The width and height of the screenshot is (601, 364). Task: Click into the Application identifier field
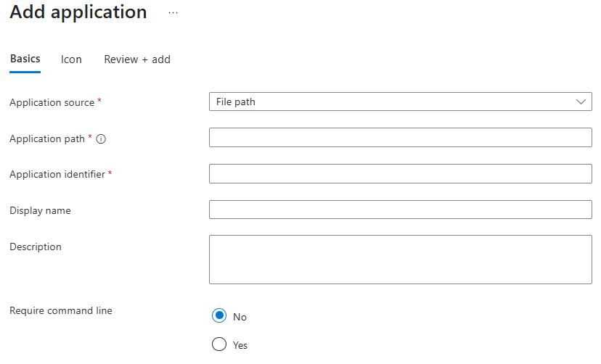(x=401, y=173)
